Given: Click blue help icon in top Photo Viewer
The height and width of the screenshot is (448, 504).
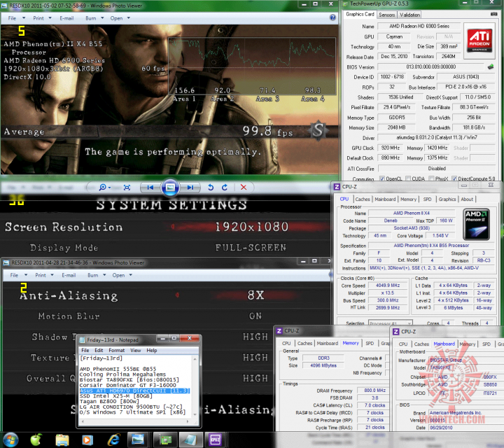Looking at the screenshot, I should pos(332,17).
